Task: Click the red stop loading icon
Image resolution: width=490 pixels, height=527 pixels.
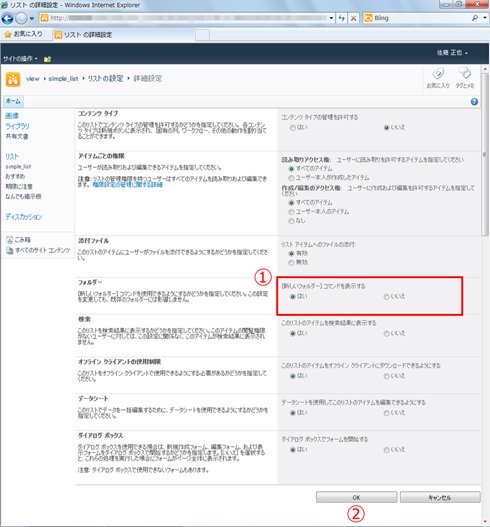Action: (353, 18)
